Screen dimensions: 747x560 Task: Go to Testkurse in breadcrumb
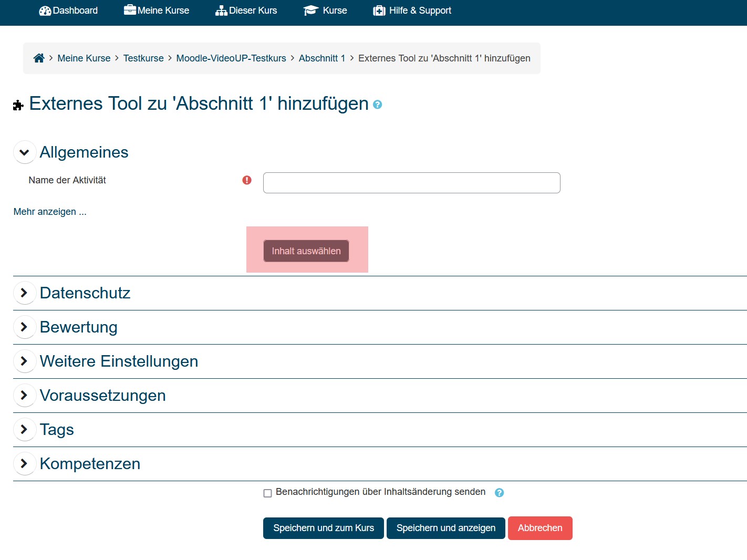click(x=143, y=58)
